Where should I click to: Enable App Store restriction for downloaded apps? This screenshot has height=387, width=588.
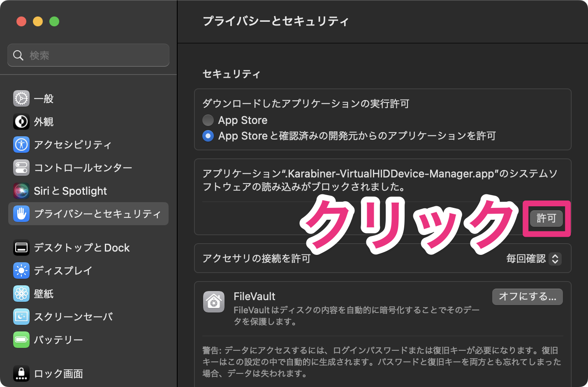click(208, 120)
